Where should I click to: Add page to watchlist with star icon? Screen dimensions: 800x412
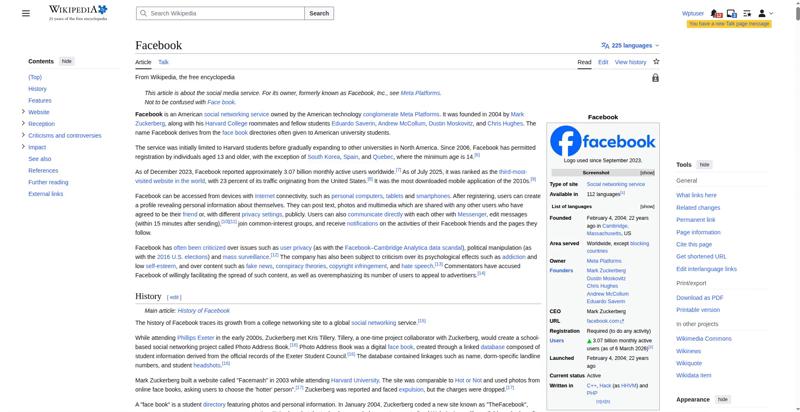(656, 62)
